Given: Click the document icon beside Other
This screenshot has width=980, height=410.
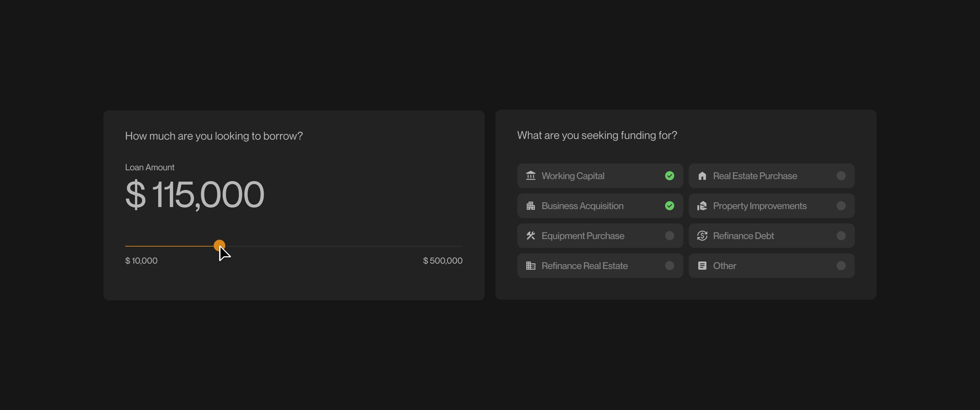Looking at the screenshot, I should tap(702, 266).
